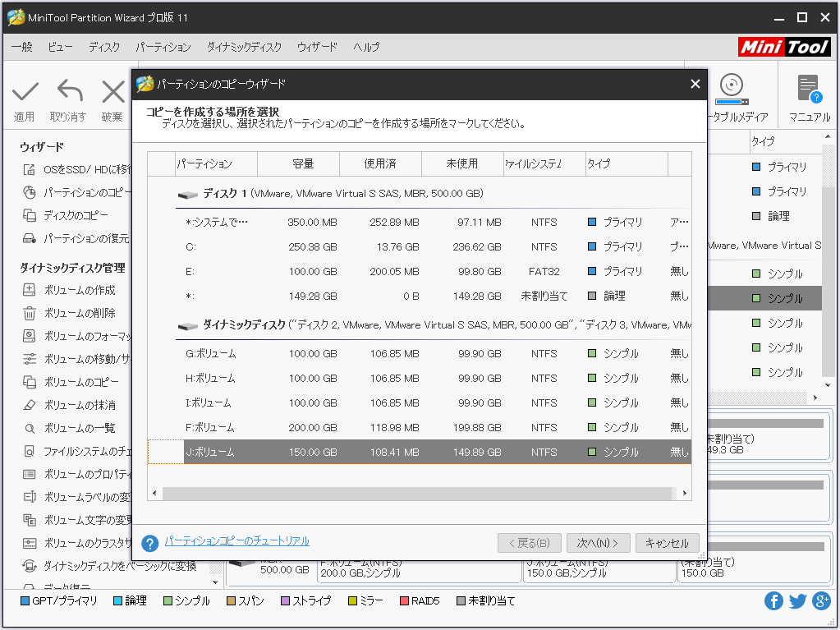Select the *:システムで… partition row
Viewport: 840px width, 630px height.
click(x=420, y=223)
